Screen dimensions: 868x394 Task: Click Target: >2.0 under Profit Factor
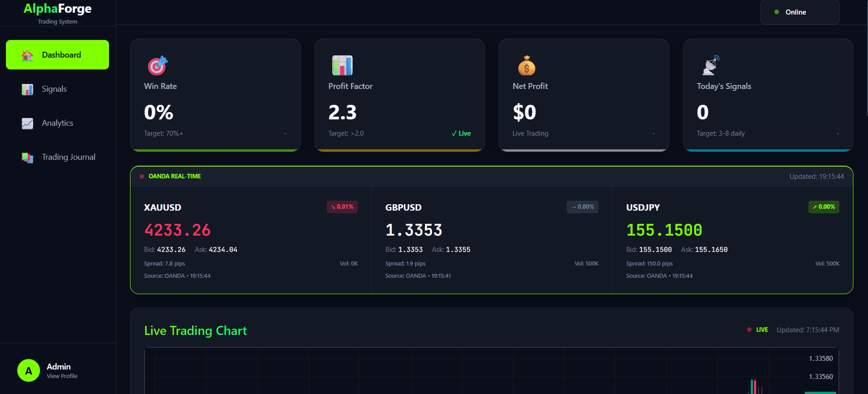[346, 133]
